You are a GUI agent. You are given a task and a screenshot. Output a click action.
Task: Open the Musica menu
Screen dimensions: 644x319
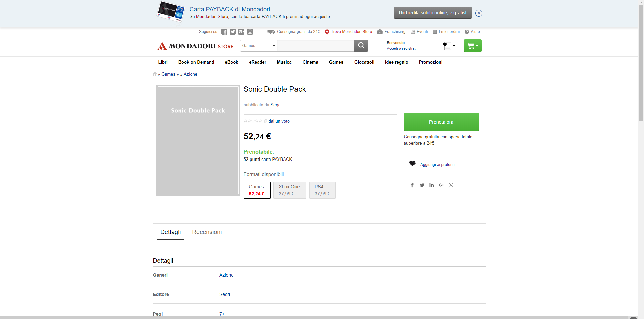pos(284,62)
